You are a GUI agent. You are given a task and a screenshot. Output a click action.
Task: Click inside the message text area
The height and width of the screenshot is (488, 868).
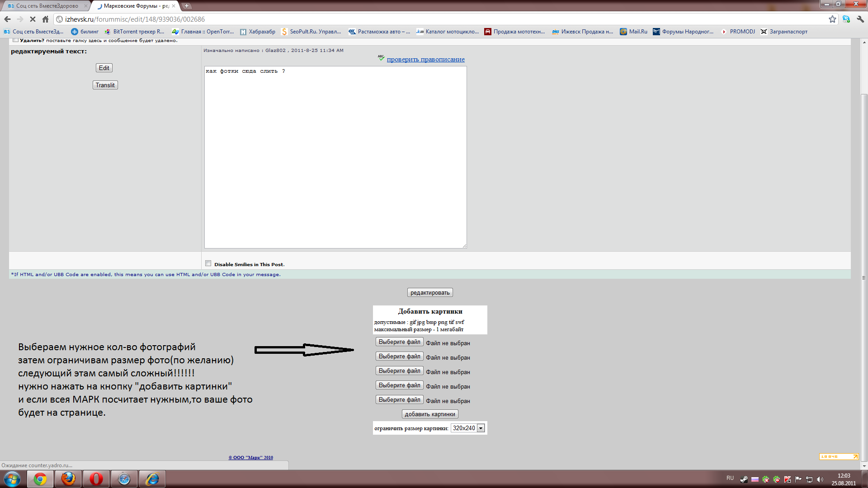tap(335, 158)
